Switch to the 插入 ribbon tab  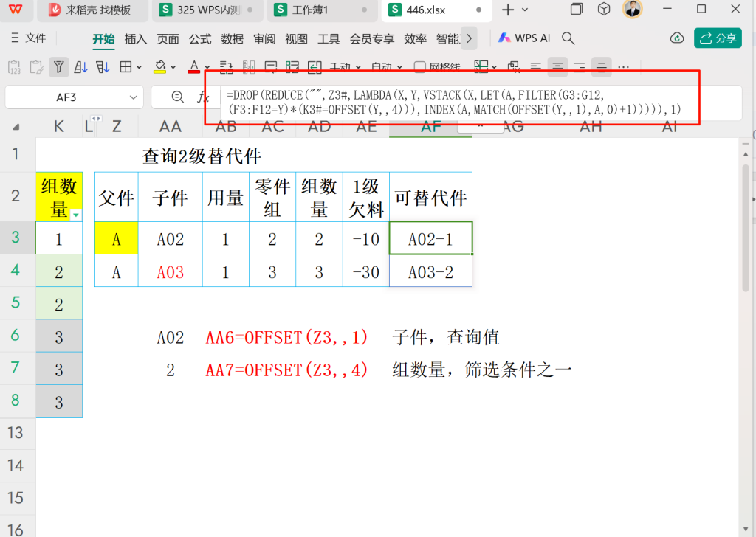[136, 39]
